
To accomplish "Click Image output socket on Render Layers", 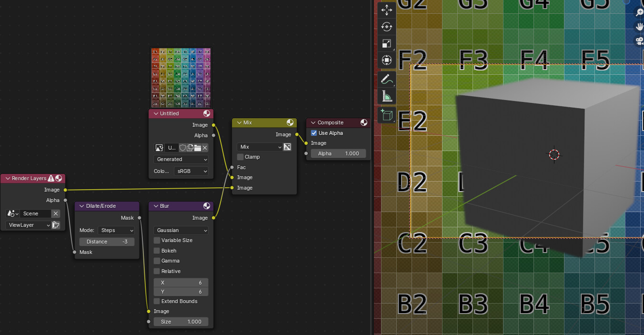I will [x=65, y=190].
